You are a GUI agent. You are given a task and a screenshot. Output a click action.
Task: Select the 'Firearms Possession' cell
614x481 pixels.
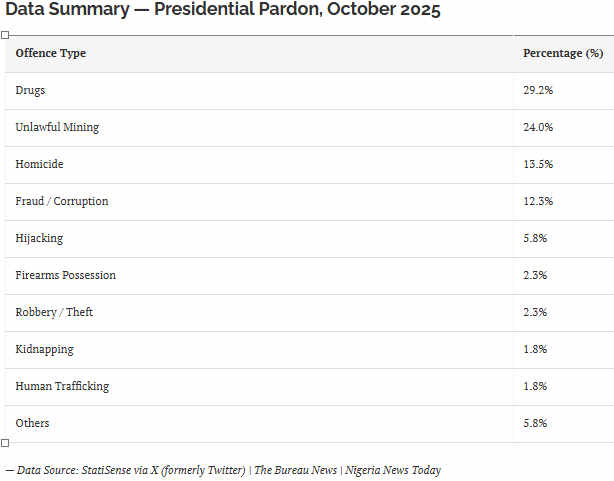(66, 275)
